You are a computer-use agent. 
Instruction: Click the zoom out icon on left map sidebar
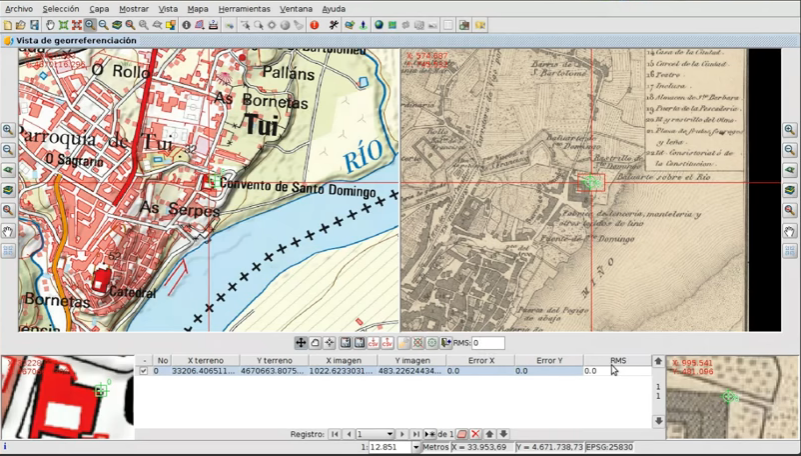coord(8,150)
